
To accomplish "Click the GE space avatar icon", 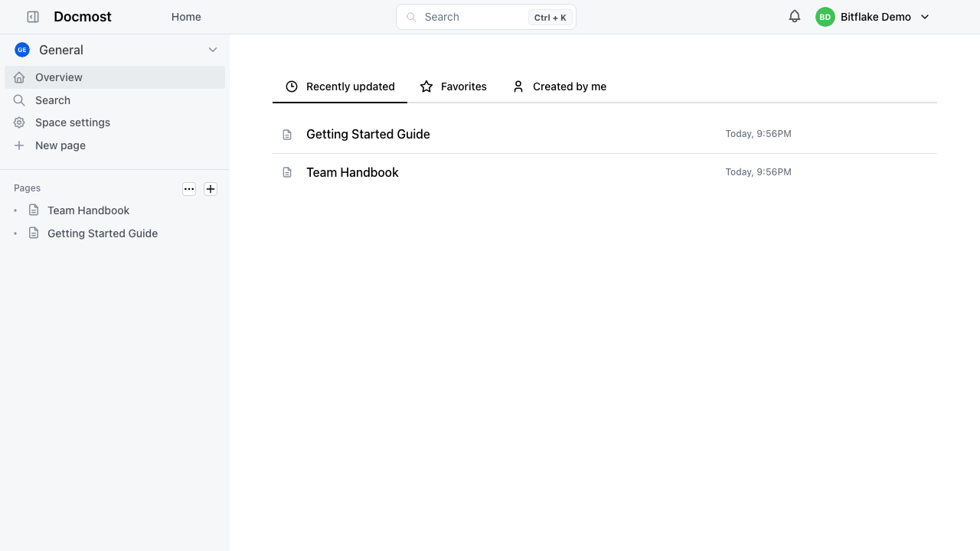I will 22,50.
